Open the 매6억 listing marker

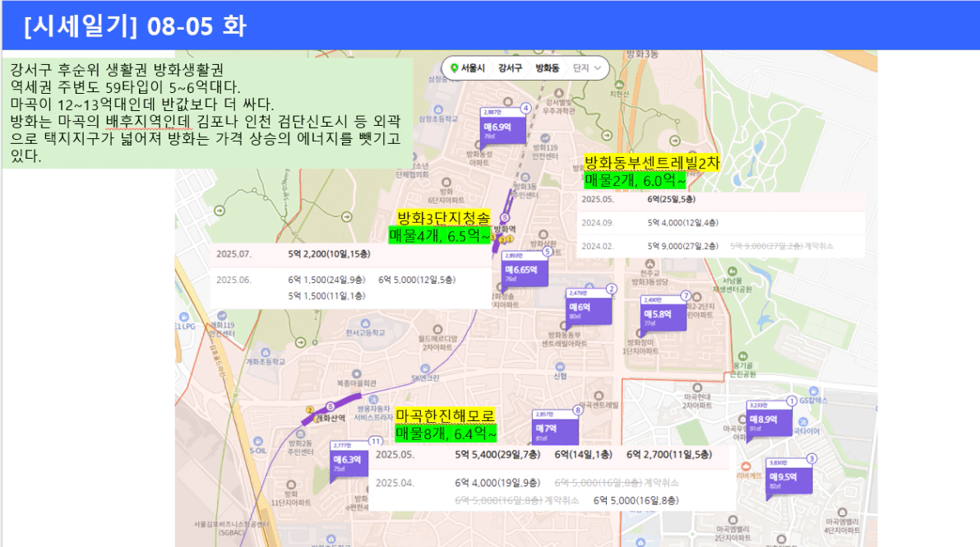[x=588, y=306]
